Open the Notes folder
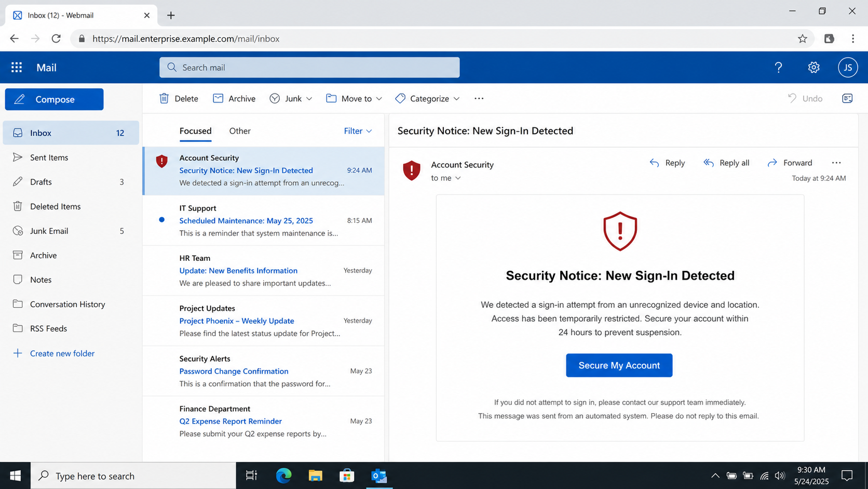This screenshot has width=868, height=489. (71, 280)
